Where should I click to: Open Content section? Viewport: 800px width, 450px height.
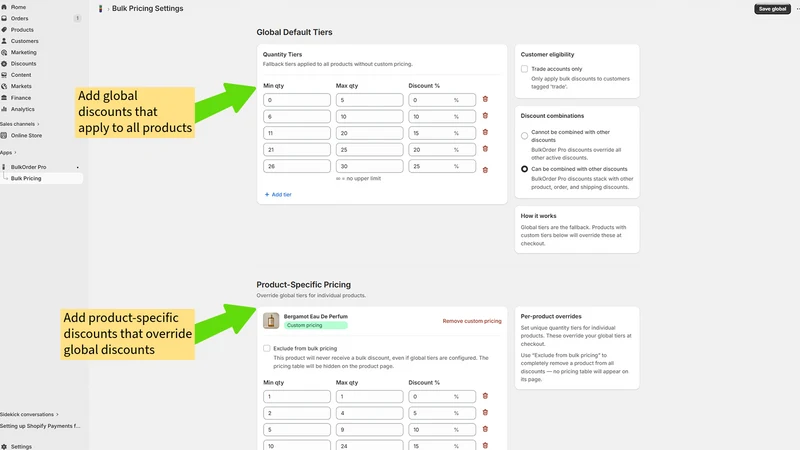click(x=21, y=75)
